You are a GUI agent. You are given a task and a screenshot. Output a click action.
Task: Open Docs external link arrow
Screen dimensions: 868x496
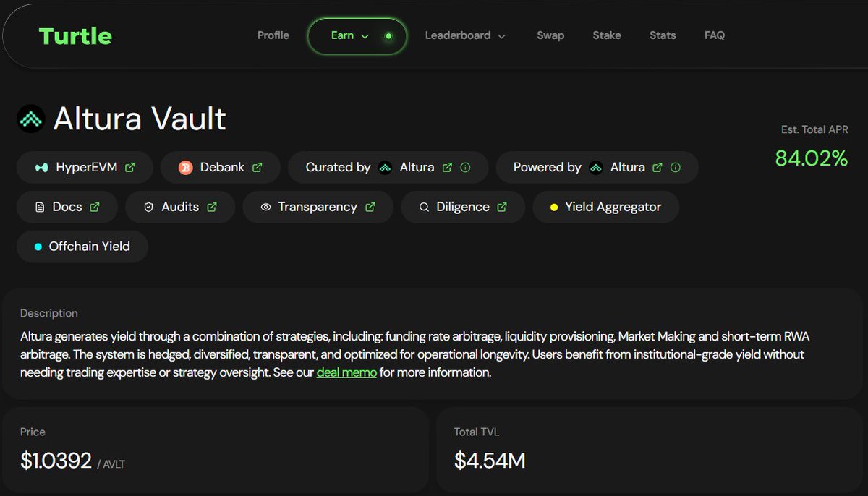coord(95,207)
